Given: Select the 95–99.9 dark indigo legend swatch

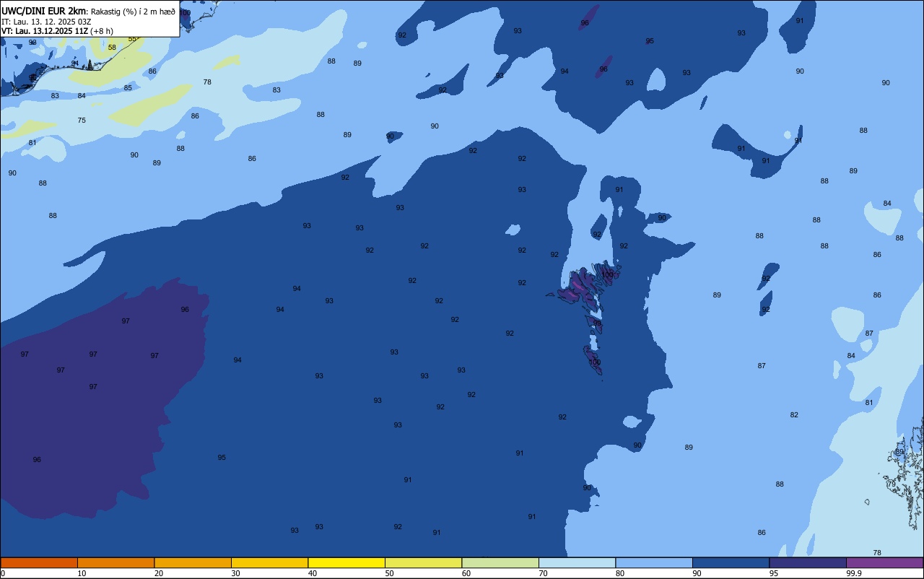Looking at the screenshot, I should pyautogui.click(x=808, y=562).
